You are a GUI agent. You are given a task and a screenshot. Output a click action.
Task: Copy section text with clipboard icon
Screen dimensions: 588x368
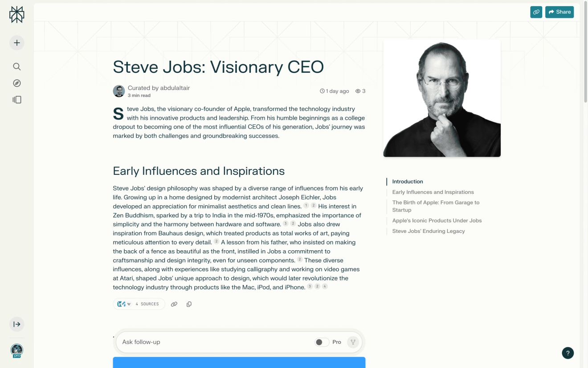[189, 304]
